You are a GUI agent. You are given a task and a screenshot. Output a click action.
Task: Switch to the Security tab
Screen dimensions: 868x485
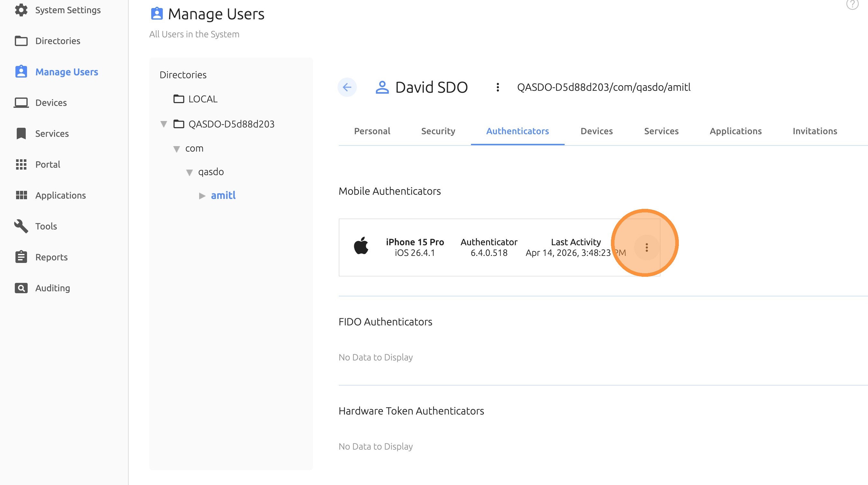coord(438,131)
